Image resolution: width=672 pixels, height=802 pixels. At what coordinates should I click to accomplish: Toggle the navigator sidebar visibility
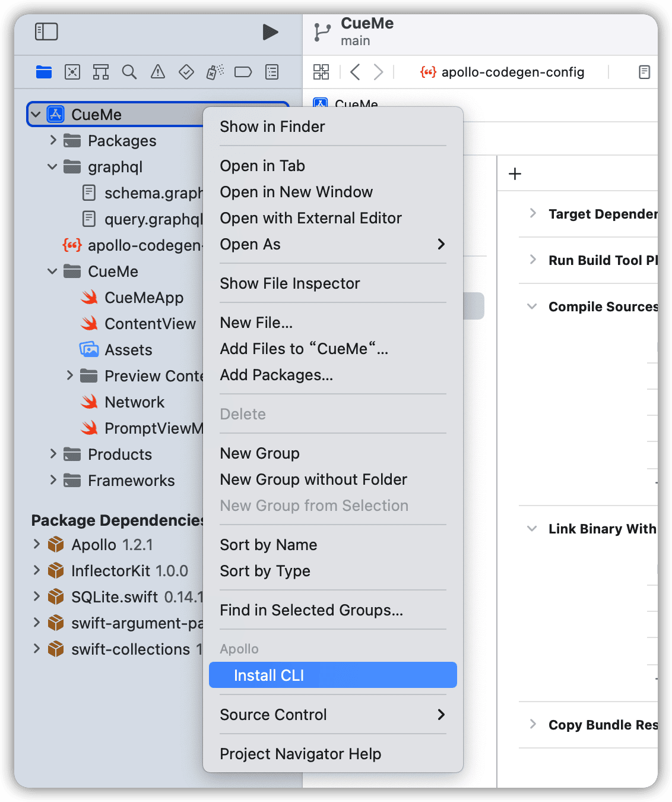click(x=46, y=31)
